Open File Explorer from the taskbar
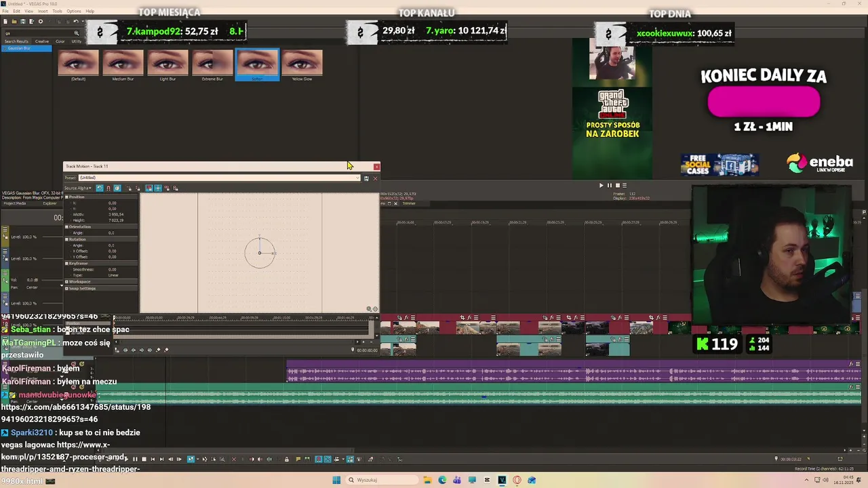The image size is (868, 488). (427, 480)
